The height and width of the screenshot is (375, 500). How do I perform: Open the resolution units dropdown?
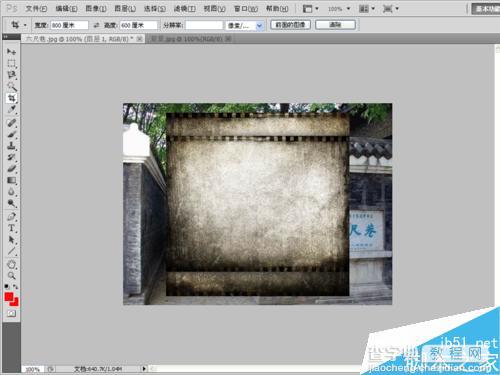(245, 25)
